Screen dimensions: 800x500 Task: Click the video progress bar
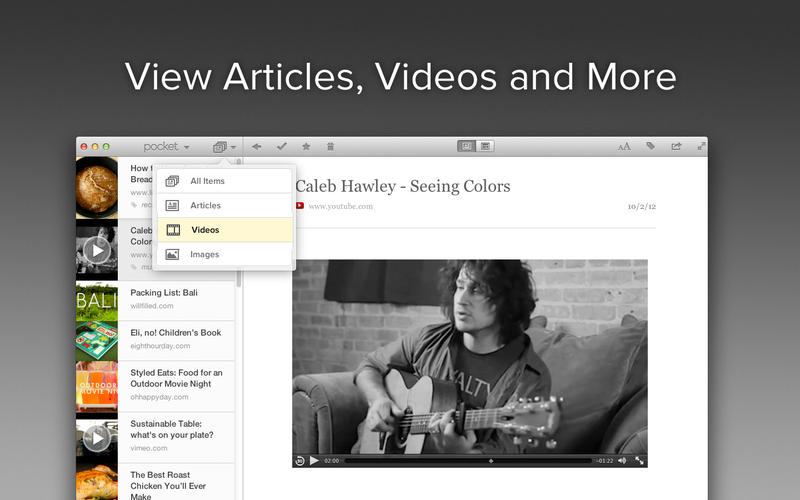coord(468,461)
